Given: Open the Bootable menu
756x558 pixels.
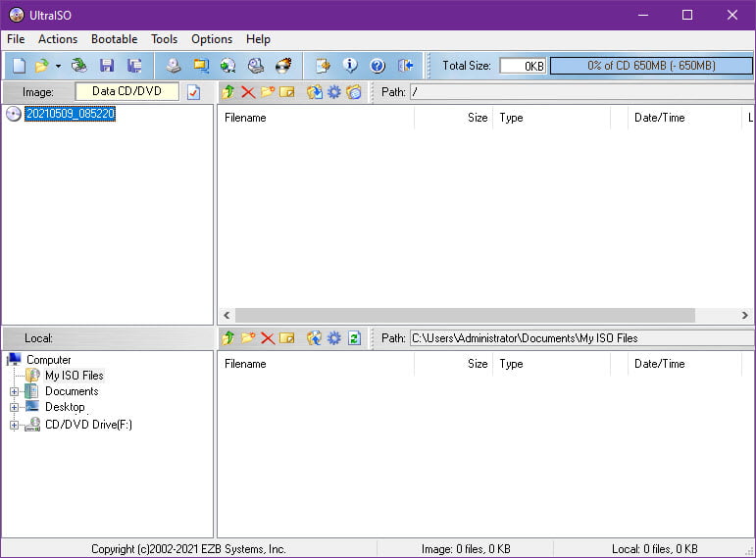Looking at the screenshot, I should point(115,39).
